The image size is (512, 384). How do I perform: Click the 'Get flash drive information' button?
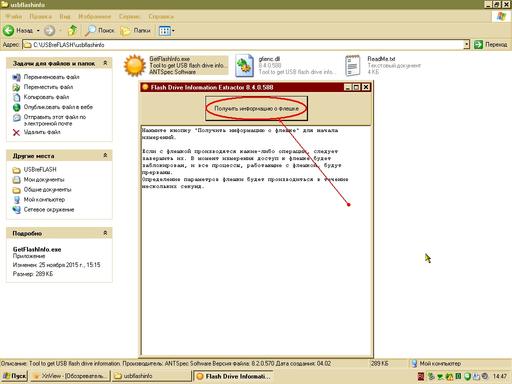pos(256,108)
